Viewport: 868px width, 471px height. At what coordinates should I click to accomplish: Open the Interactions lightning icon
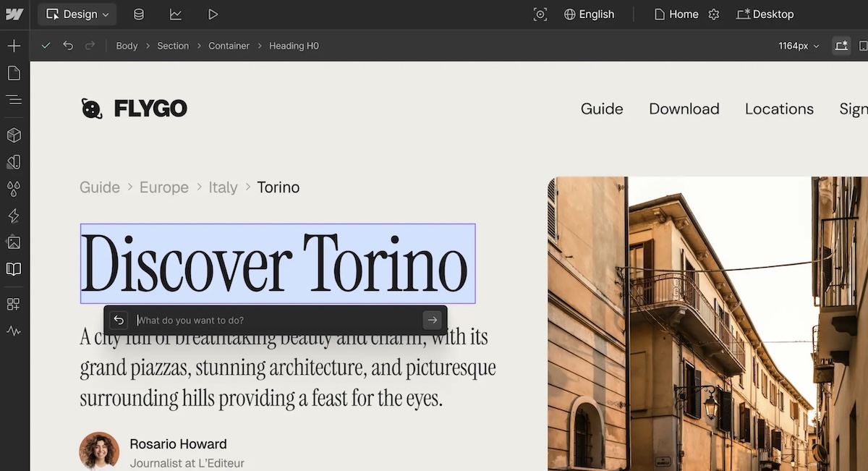pos(14,216)
